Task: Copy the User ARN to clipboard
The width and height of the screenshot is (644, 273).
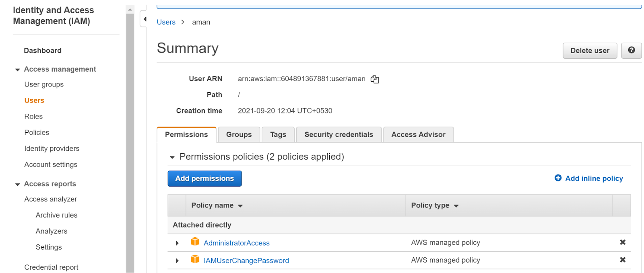Action: point(375,79)
